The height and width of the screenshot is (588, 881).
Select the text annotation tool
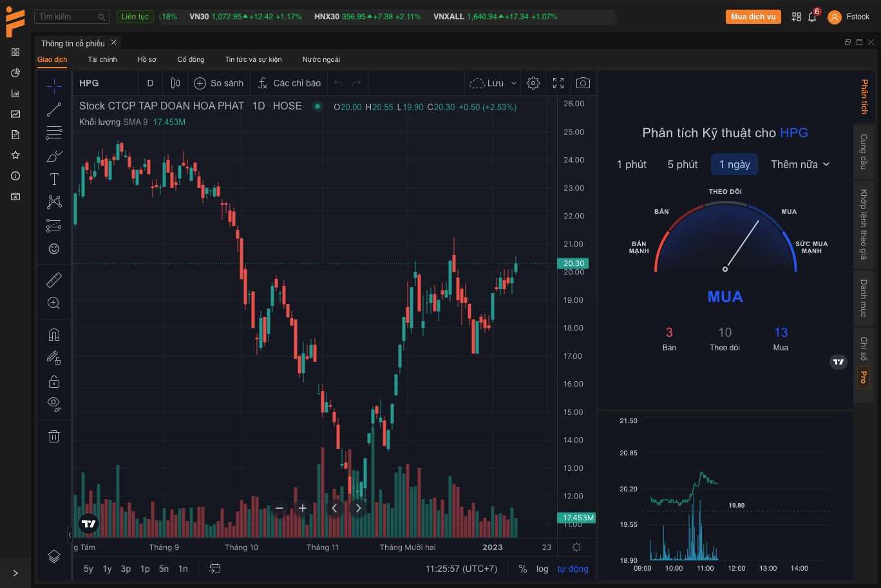pos(54,179)
